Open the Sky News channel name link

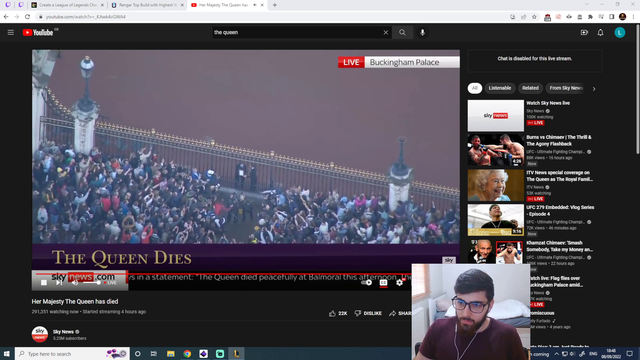pyautogui.click(x=63, y=332)
